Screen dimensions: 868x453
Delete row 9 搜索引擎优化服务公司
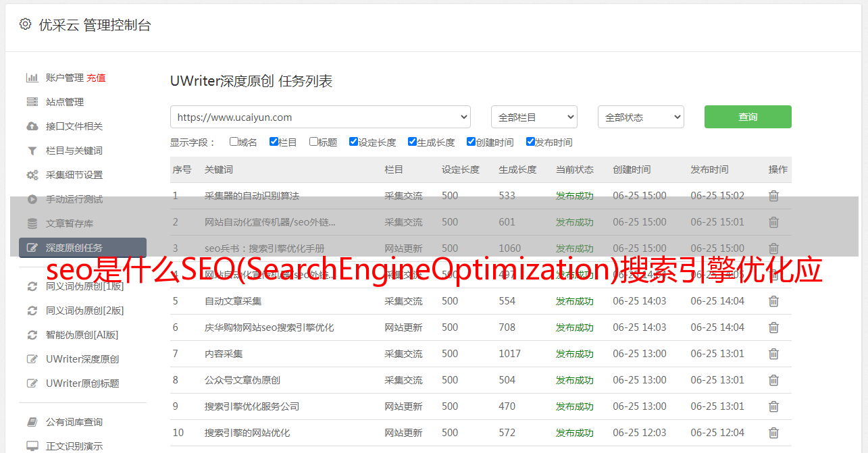[774, 406]
